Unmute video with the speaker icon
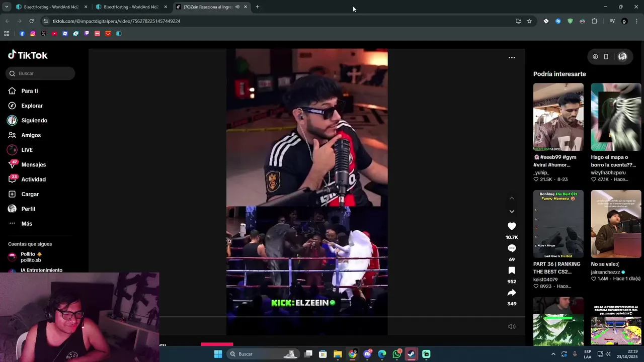This screenshot has width=644, height=362. [x=512, y=326]
